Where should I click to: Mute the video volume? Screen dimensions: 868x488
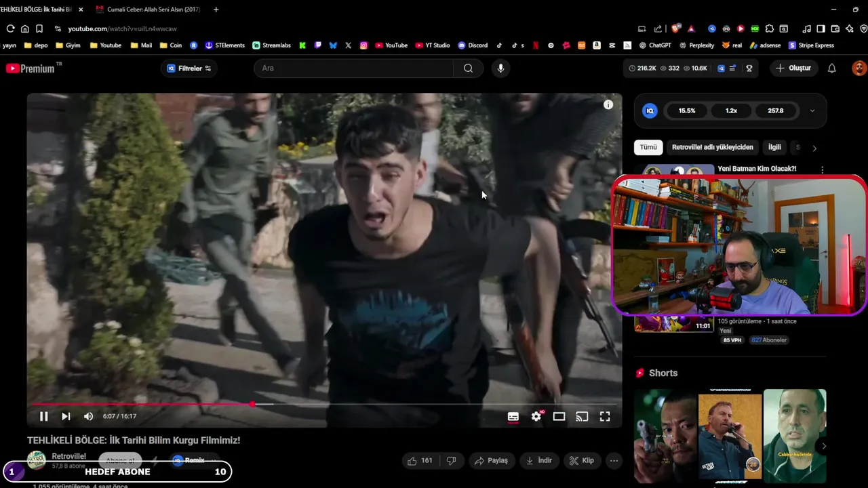tap(88, 416)
